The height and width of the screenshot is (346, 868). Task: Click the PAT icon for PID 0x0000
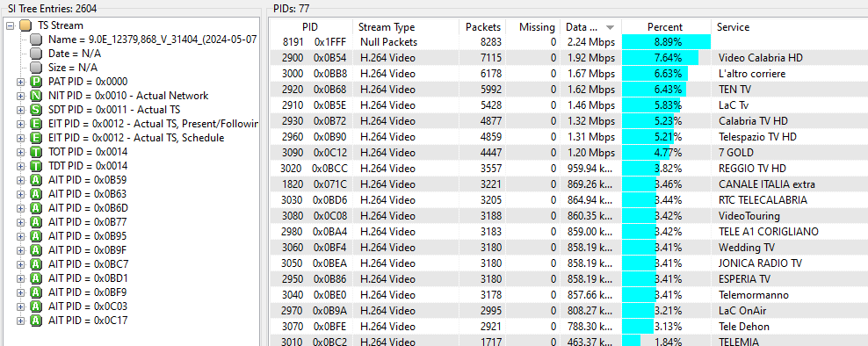click(36, 82)
